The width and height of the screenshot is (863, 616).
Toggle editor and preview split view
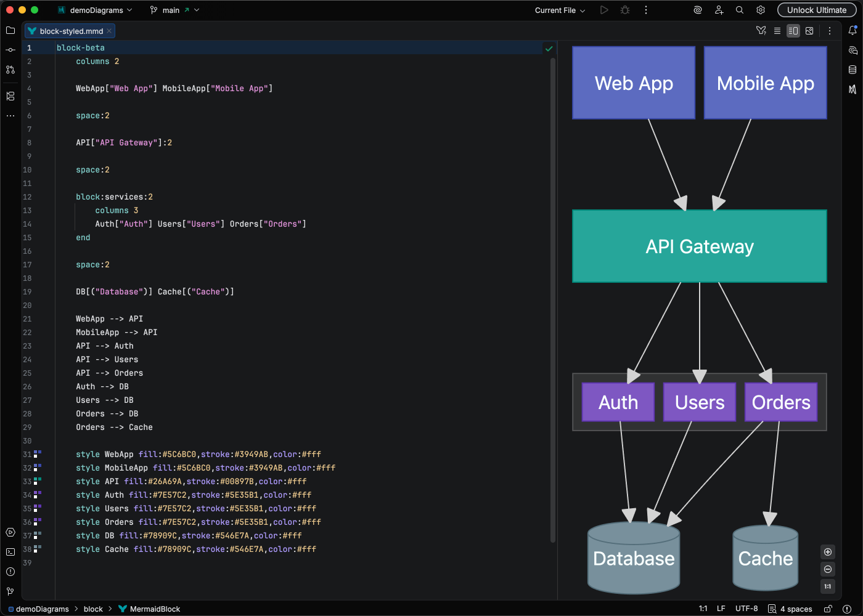(x=793, y=31)
